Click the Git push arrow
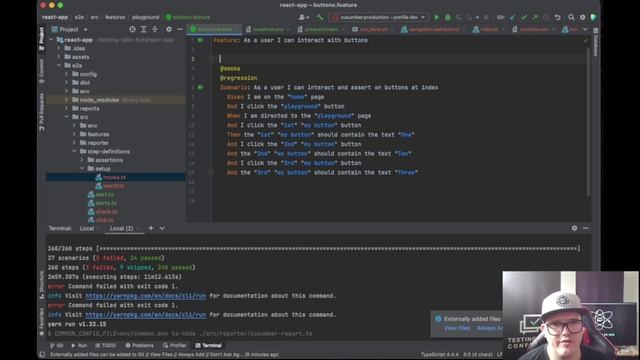 [x=535, y=17]
